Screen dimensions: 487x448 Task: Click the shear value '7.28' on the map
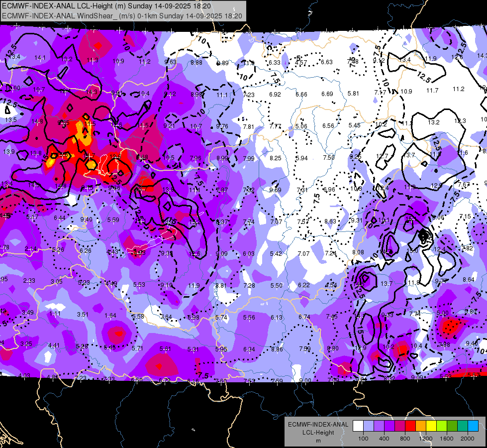point(249,285)
